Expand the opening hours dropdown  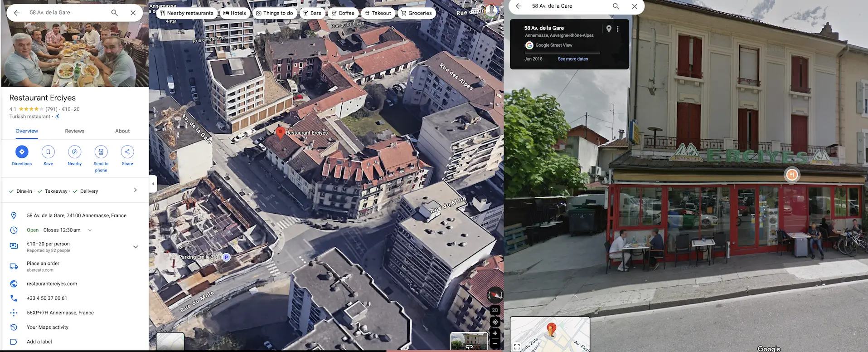90,230
